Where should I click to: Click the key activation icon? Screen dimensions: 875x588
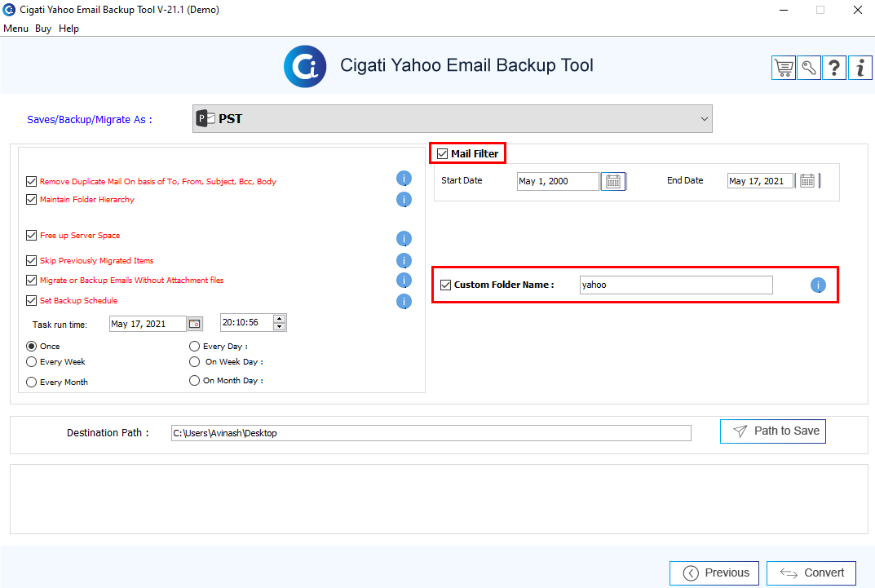coord(809,68)
